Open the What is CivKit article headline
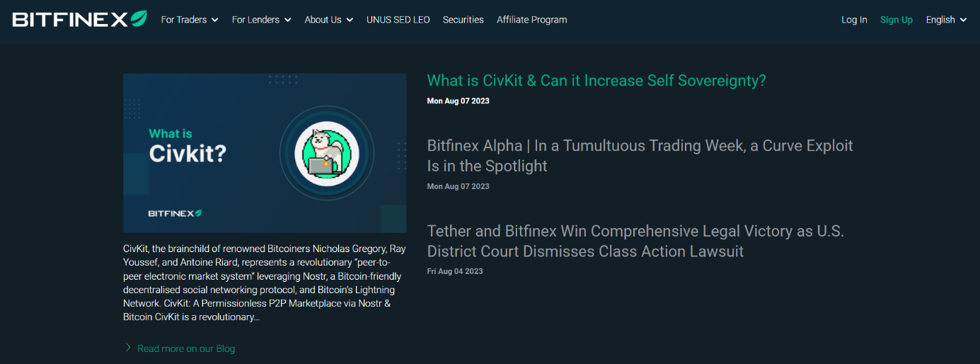 [596, 81]
